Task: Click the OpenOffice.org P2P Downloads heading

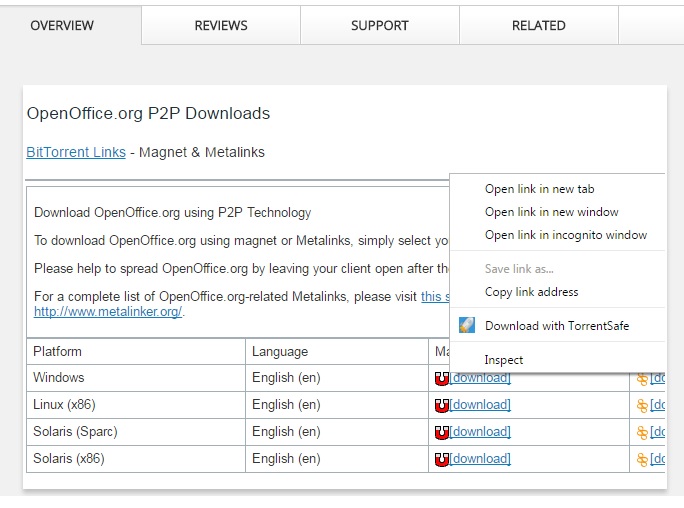Action: tap(148, 113)
